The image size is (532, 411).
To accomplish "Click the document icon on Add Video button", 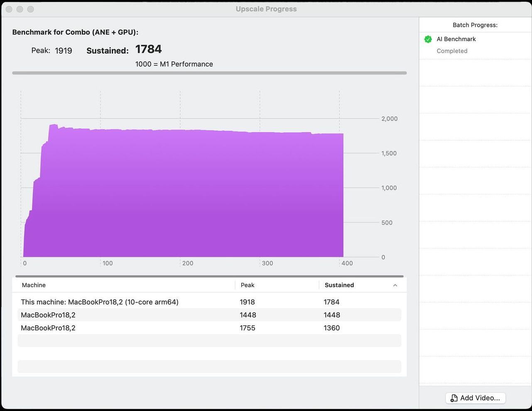I will 454,398.
